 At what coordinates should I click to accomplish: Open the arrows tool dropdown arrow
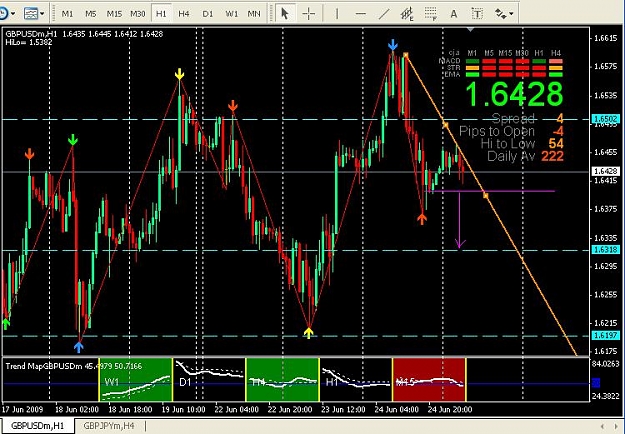pyautogui.click(x=511, y=14)
